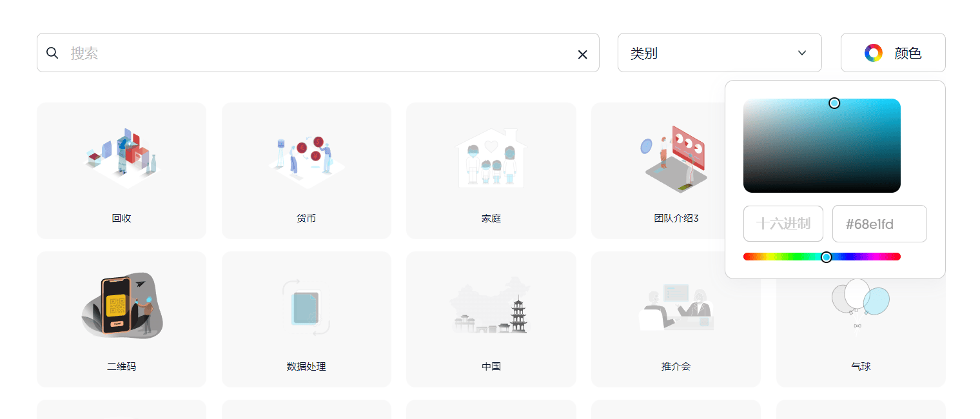Click the 十六进制 hexadecimal field
Image resolution: width=980 pixels, height=419 pixels.
point(783,224)
